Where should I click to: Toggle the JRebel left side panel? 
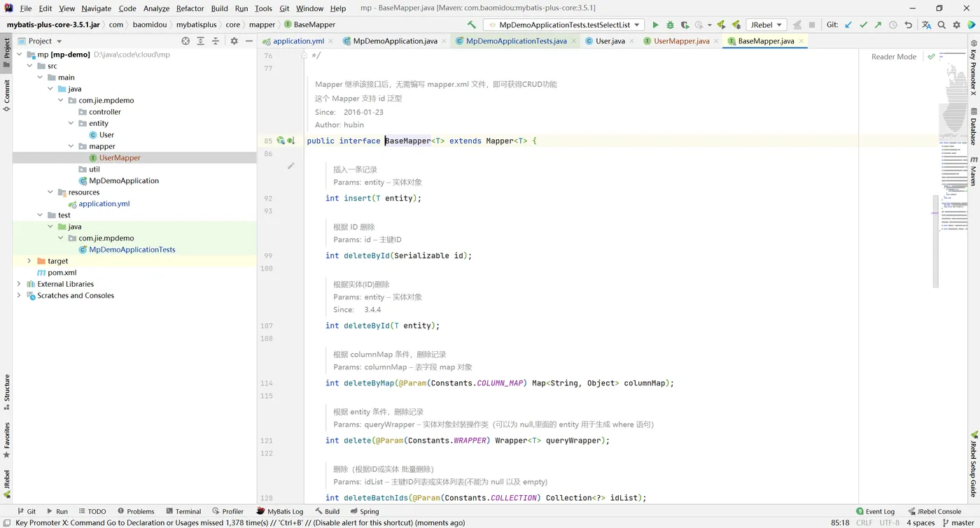(7, 483)
